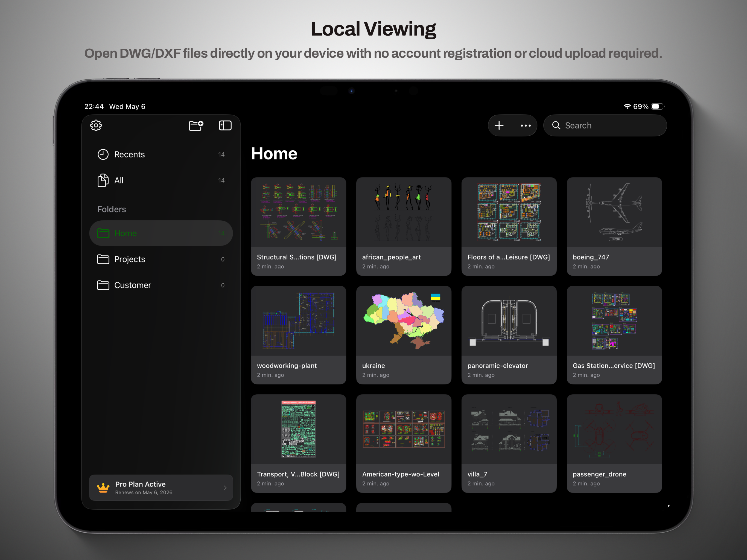Click the Wi-Fi status icon
Viewport: 747px width, 560px height.
point(627,106)
